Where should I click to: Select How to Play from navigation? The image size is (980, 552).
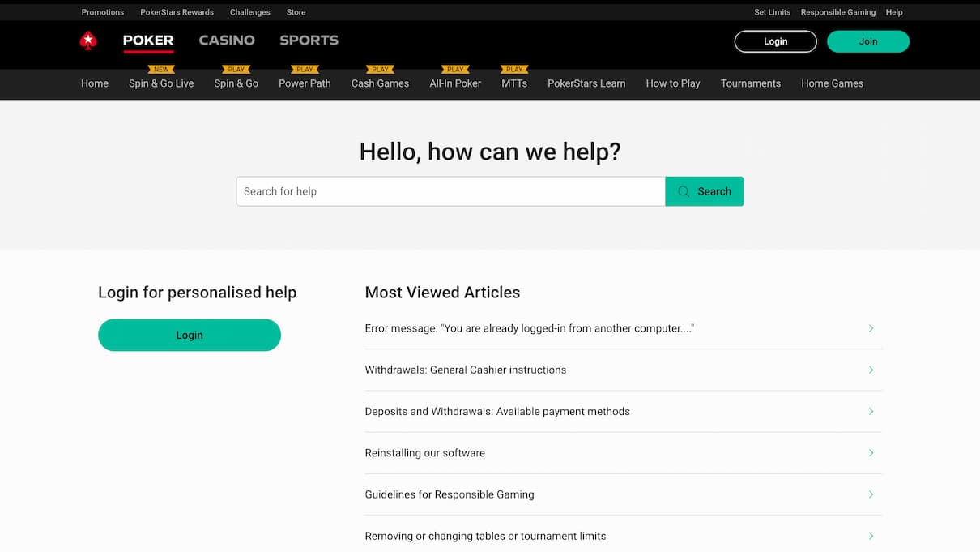point(673,83)
